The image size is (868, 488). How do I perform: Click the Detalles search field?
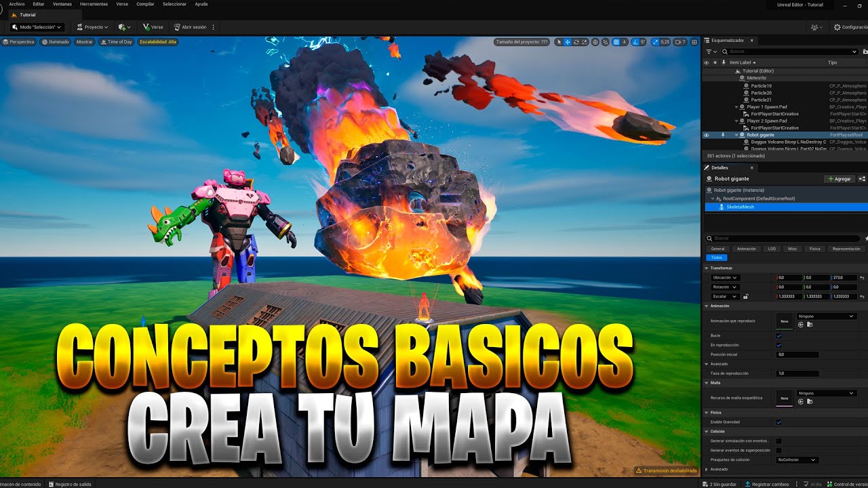(x=783, y=239)
